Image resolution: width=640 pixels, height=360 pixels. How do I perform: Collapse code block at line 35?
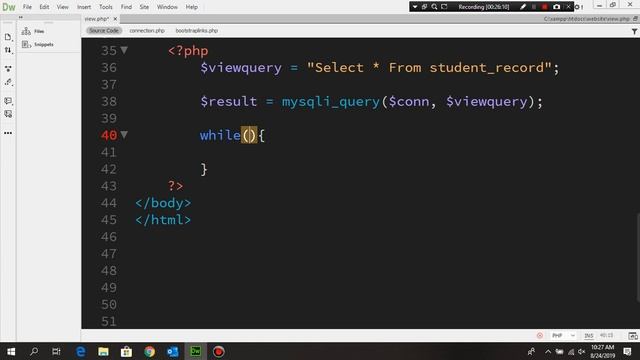coord(124,50)
